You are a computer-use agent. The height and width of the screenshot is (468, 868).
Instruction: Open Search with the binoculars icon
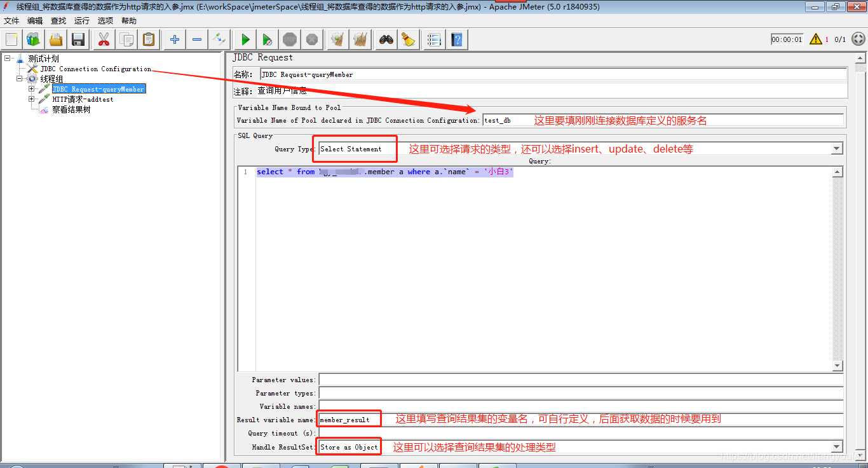[386, 39]
